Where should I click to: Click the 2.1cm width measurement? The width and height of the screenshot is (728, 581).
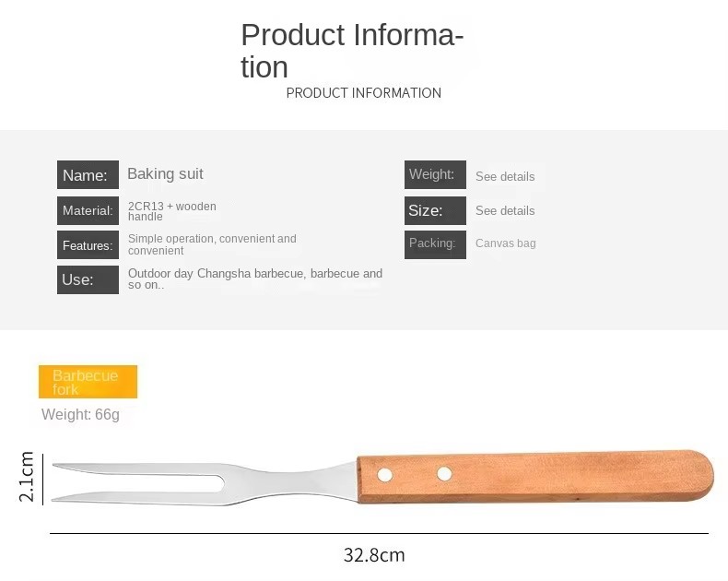[27, 477]
